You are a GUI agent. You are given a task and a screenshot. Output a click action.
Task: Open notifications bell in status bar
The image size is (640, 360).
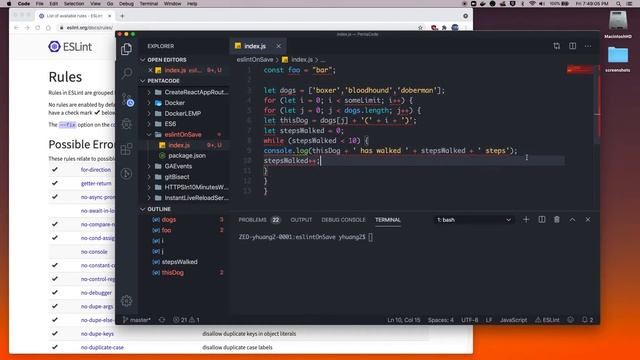pyautogui.click(x=587, y=320)
